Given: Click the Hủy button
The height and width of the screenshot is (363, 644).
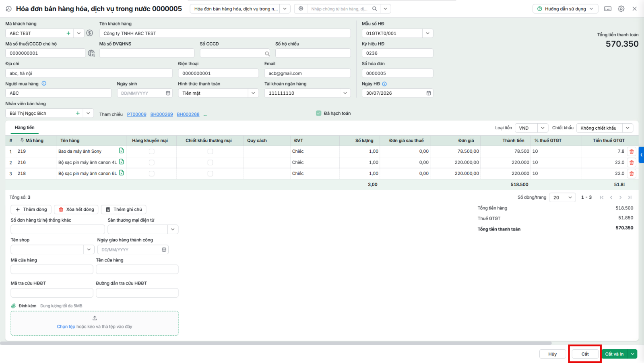Looking at the screenshot, I should pyautogui.click(x=553, y=354).
